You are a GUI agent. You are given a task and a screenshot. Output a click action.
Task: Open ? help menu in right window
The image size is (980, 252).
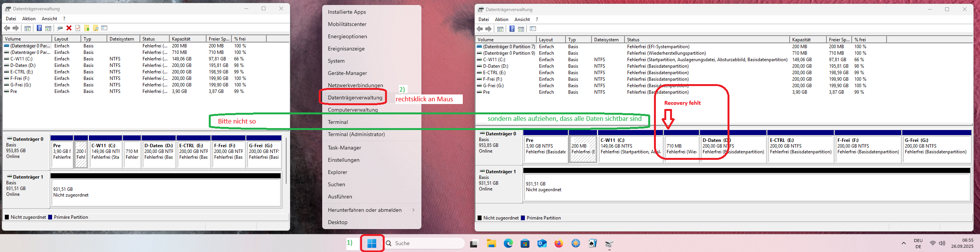click(537, 20)
